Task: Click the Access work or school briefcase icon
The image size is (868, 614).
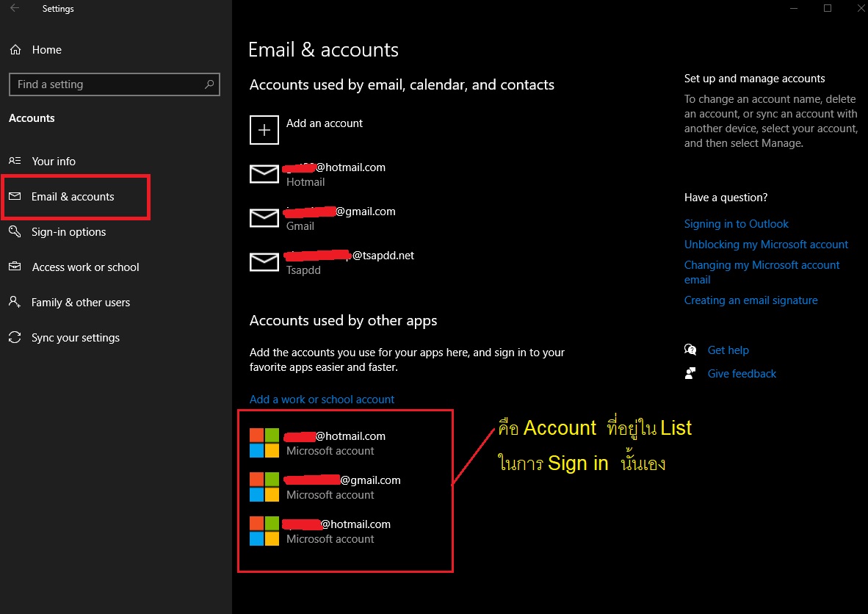Action: (15, 267)
